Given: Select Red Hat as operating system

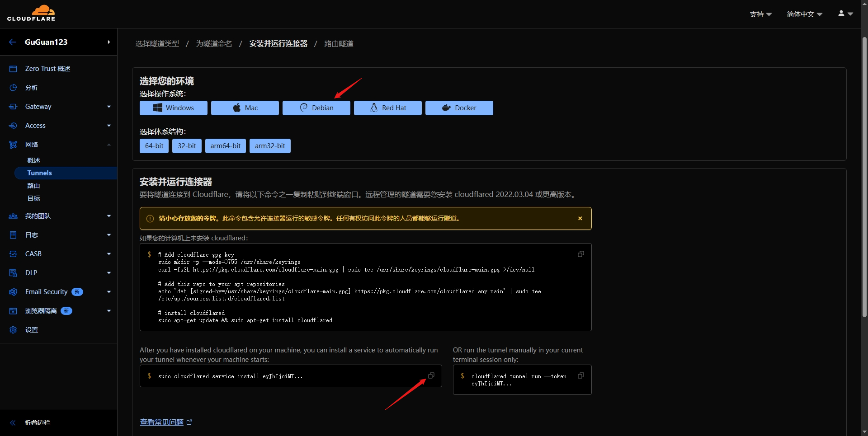Looking at the screenshot, I should click(x=388, y=108).
